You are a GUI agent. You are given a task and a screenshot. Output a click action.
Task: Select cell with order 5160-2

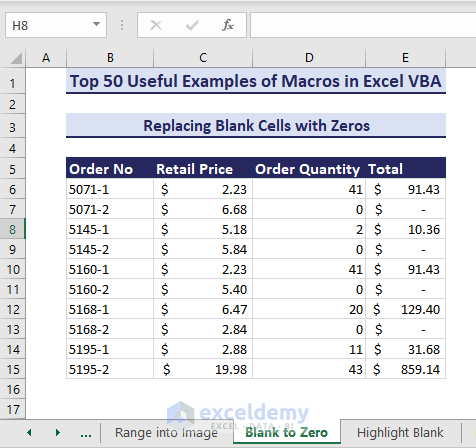point(110,289)
